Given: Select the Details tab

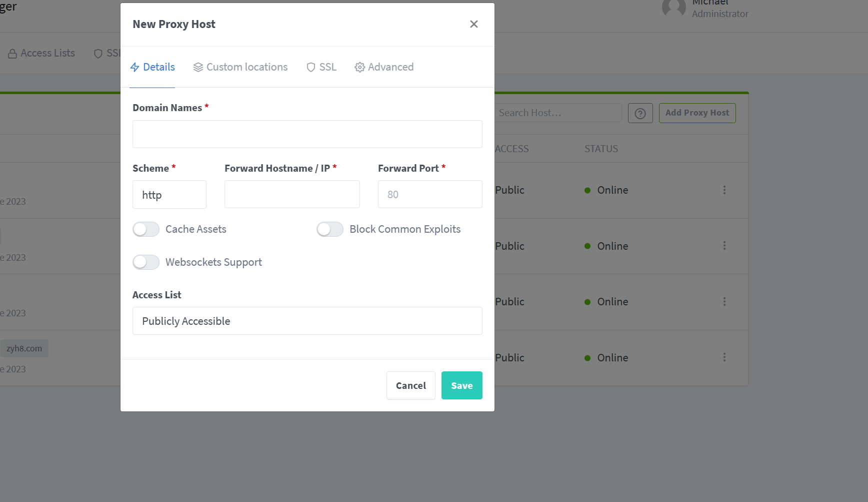Looking at the screenshot, I should point(152,67).
